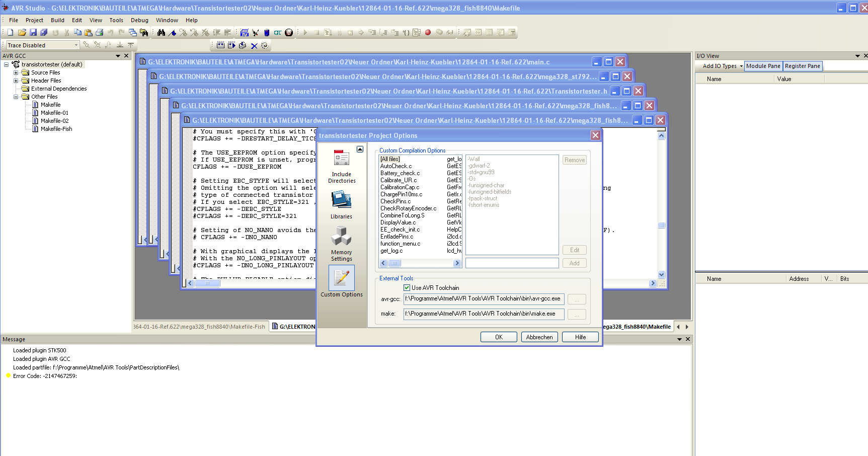Open the Debug menu
Viewport: 868px width, 456px height.
[139, 20]
